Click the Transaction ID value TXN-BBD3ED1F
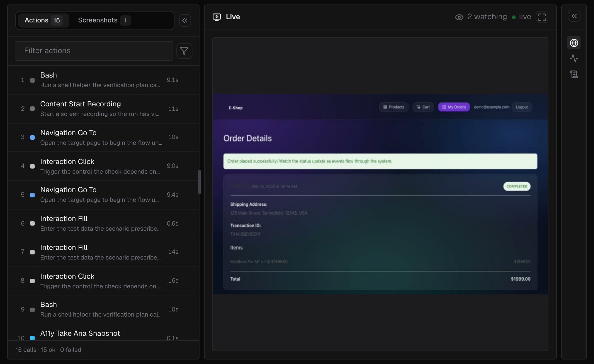The width and height of the screenshot is (594, 364). (x=246, y=234)
